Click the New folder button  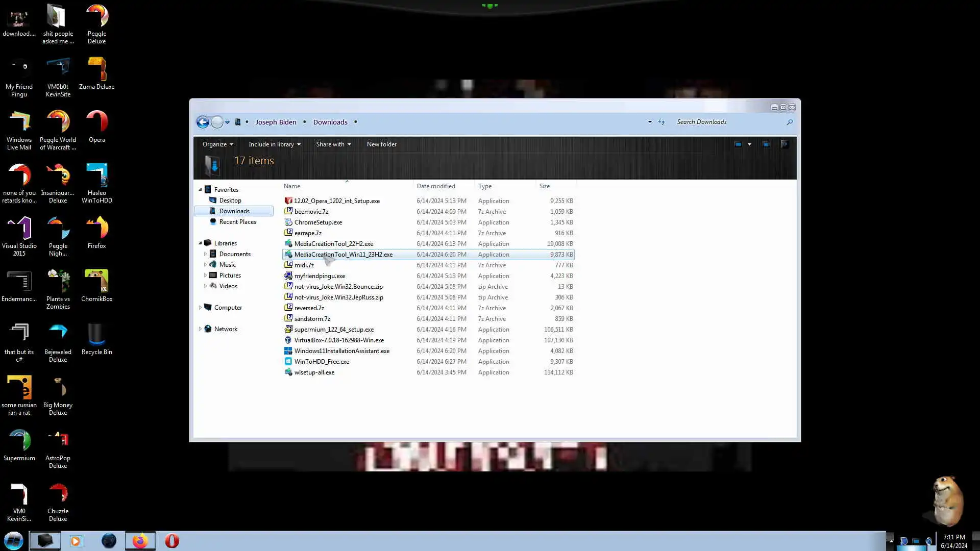coord(381,144)
